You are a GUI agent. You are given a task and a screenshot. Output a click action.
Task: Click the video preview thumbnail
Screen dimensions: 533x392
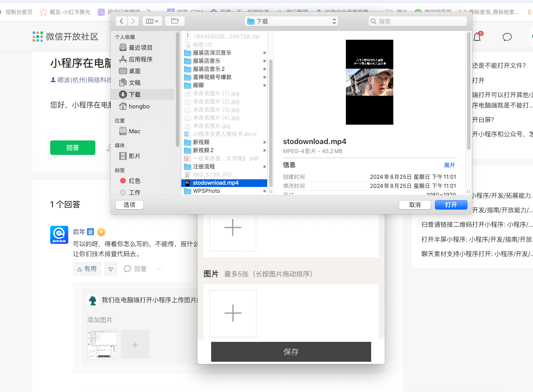[369, 82]
